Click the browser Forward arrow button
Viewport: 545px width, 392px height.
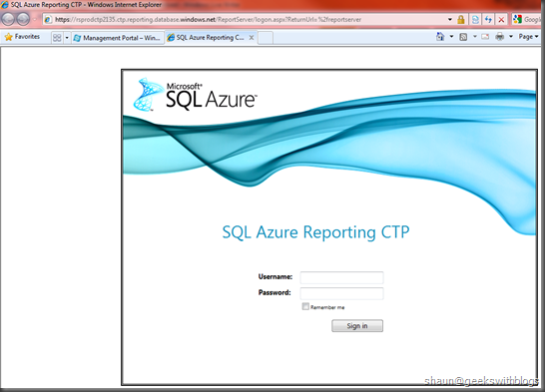tap(23, 19)
